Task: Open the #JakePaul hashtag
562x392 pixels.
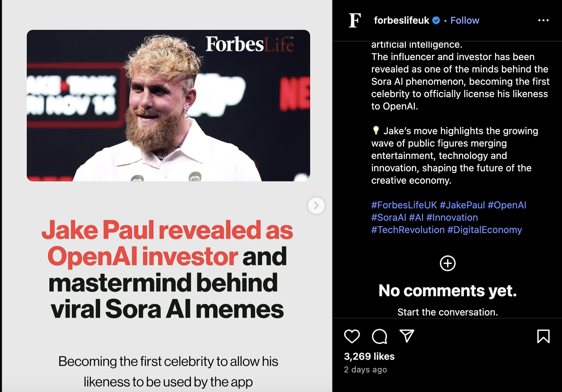Action: pyautogui.click(x=462, y=205)
